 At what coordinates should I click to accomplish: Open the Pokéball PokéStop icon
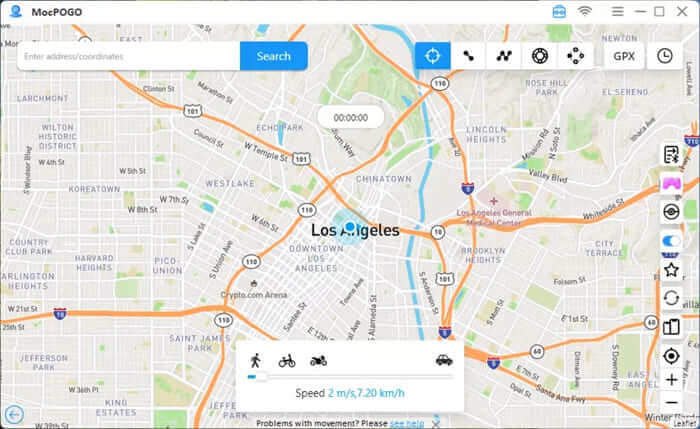[671, 212]
